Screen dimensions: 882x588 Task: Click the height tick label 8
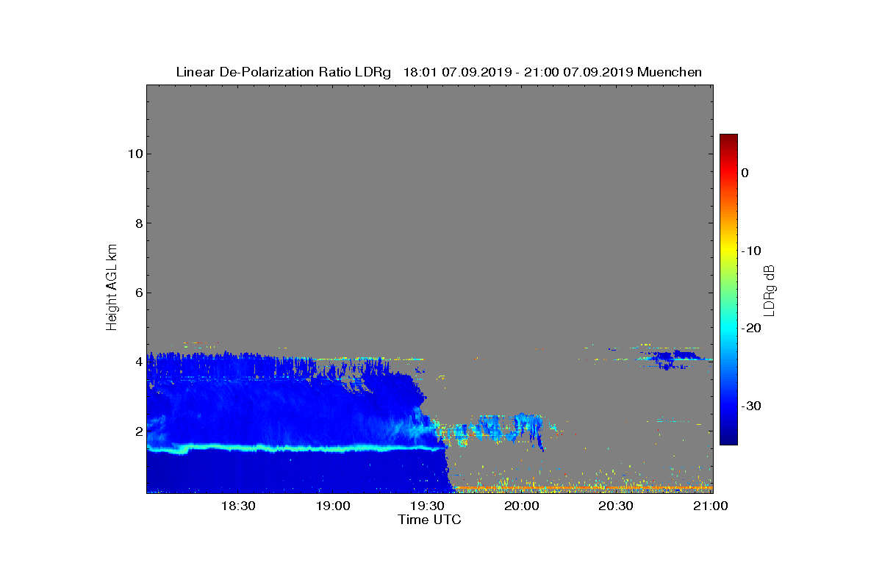tap(137, 223)
